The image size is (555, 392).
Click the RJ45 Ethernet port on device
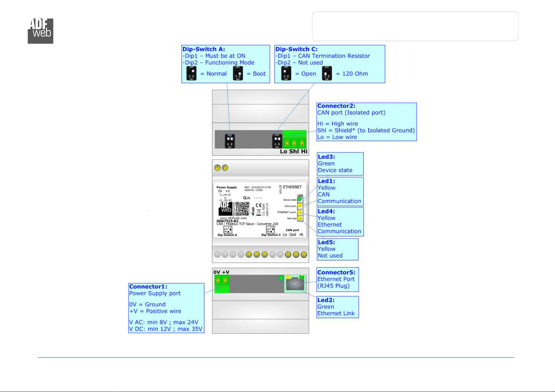[295, 283]
